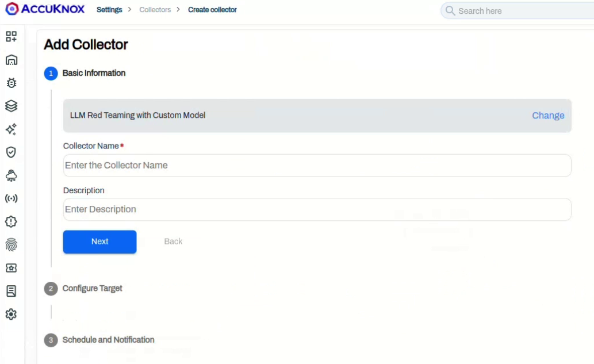Select step 1 Basic Information

coord(85,73)
